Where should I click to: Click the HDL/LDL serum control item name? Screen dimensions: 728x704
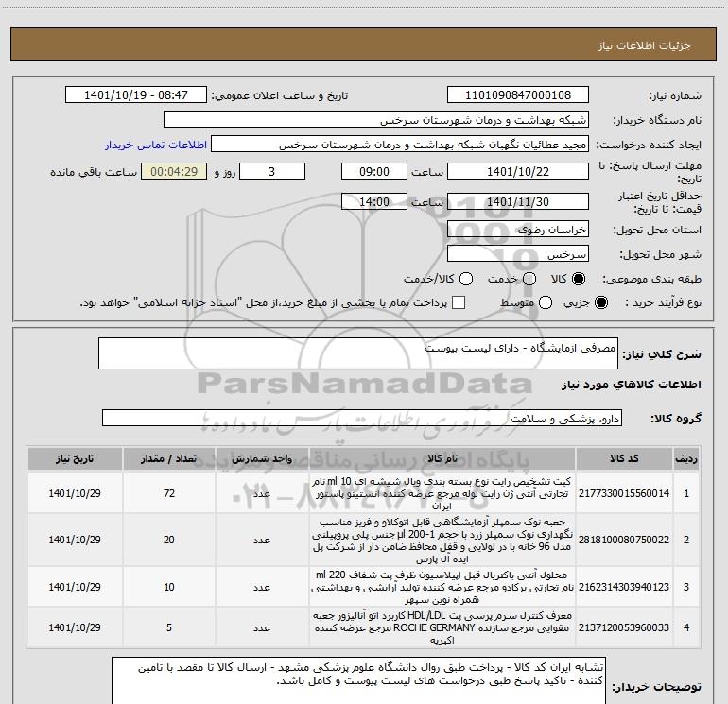[442, 627]
